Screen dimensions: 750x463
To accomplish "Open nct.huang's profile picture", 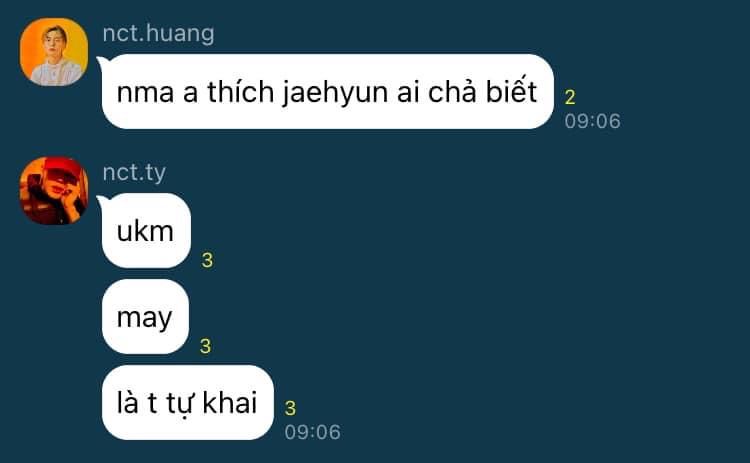I will pos(54,52).
